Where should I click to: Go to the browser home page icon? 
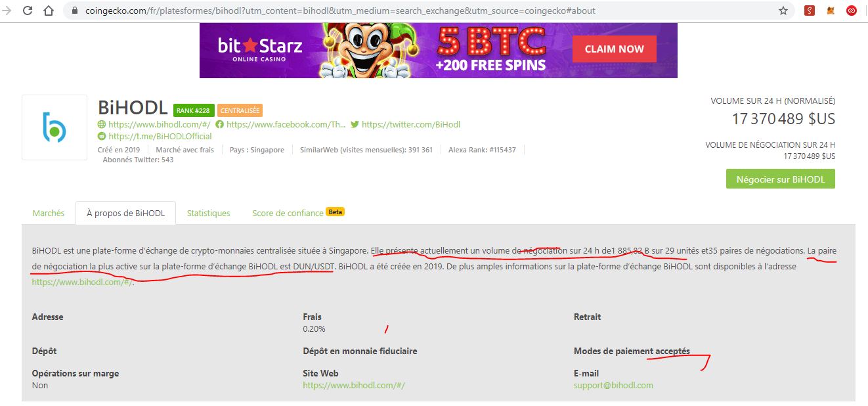48,11
